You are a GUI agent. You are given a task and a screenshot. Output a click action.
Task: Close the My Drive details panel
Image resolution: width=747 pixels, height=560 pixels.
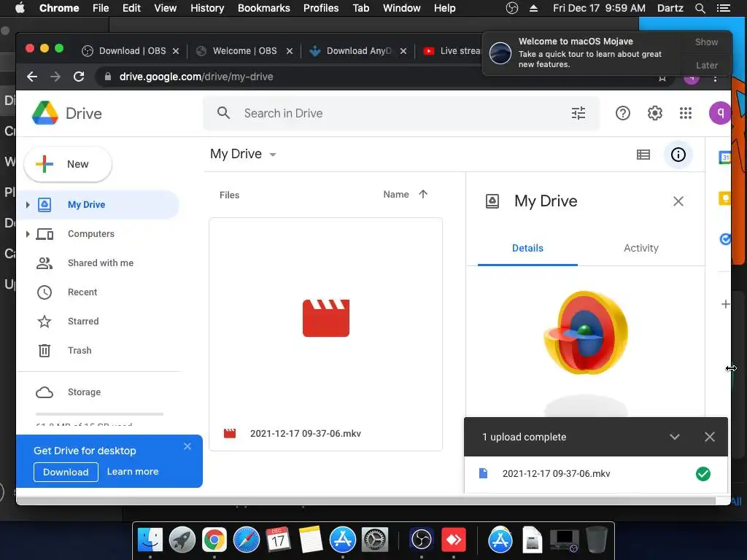(678, 201)
